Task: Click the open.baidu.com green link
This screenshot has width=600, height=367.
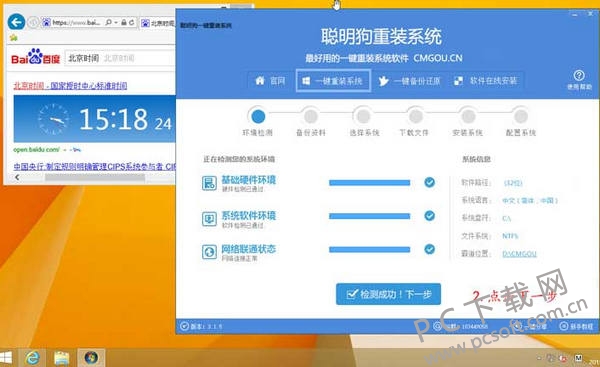Action: pos(36,150)
